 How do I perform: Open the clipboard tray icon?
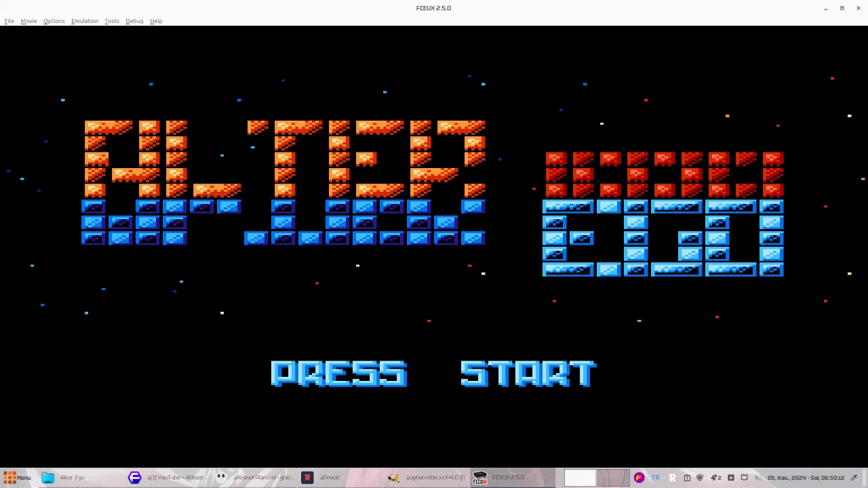tap(687, 478)
